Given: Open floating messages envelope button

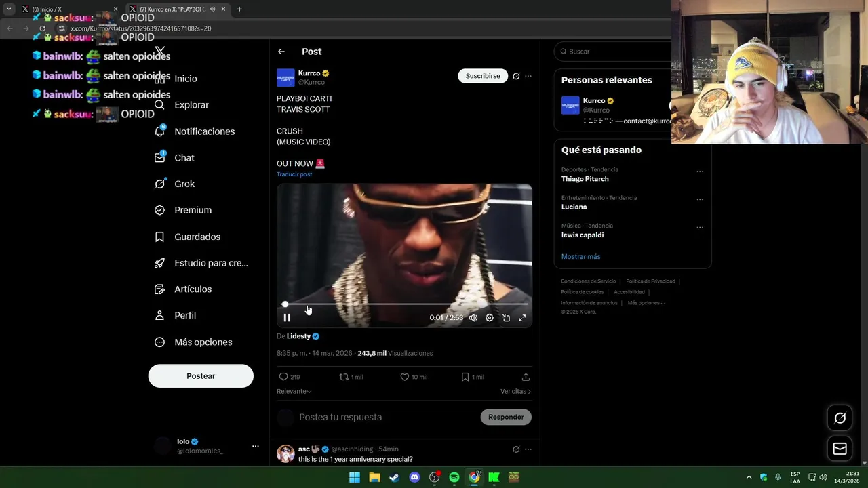Looking at the screenshot, I should click(x=840, y=449).
